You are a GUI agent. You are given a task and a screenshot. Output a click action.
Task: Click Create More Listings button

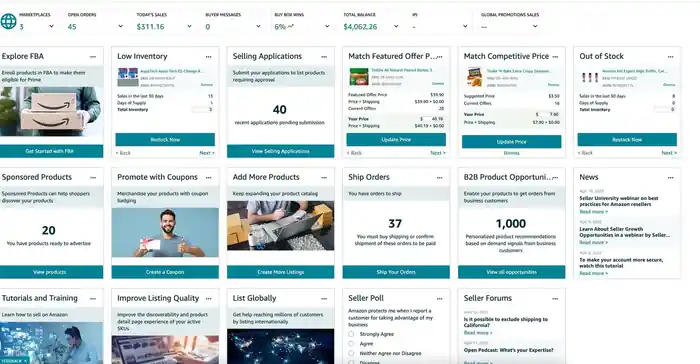[280, 272]
